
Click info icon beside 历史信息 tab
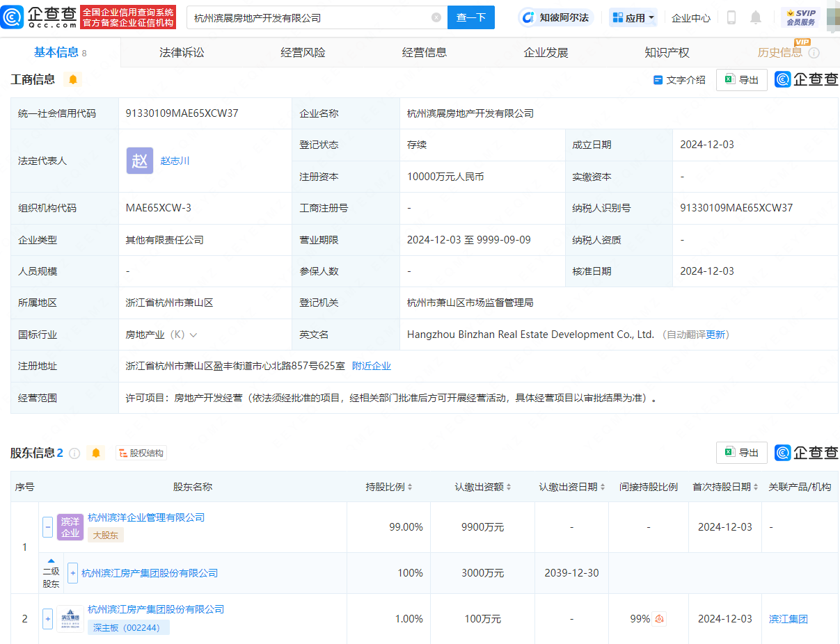click(814, 53)
